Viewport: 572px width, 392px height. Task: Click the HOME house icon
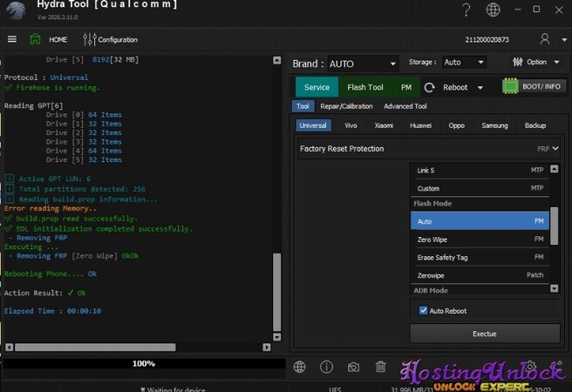pos(35,39)
